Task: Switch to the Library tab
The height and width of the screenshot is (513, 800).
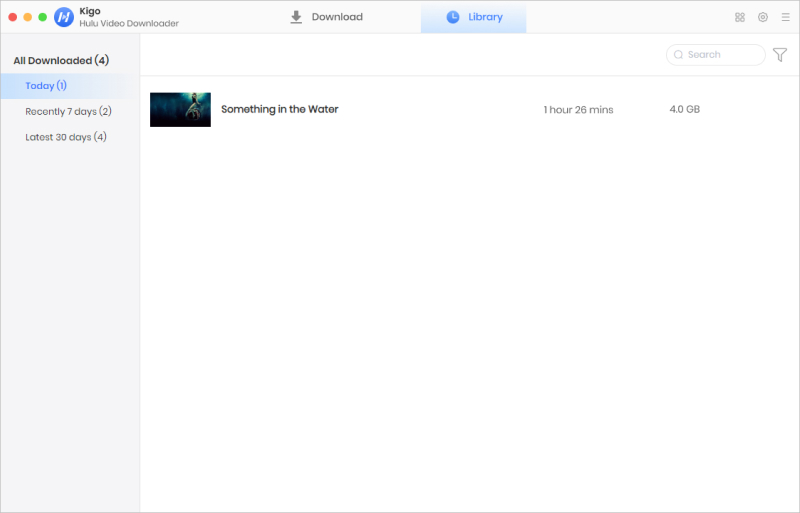Action: [473, 17]
